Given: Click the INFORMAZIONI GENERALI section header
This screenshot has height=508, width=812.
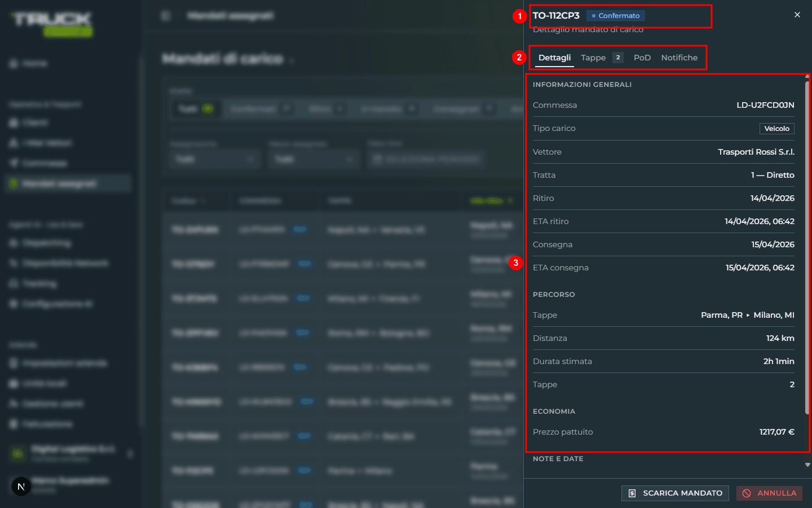Looking at the screenshot, I should [x=582, y=85].
